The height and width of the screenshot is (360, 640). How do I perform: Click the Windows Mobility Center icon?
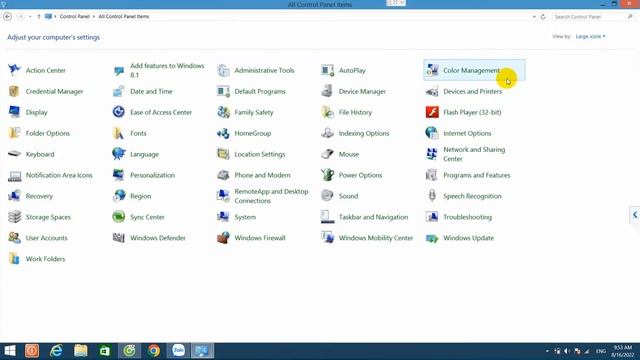pos(327,238)
